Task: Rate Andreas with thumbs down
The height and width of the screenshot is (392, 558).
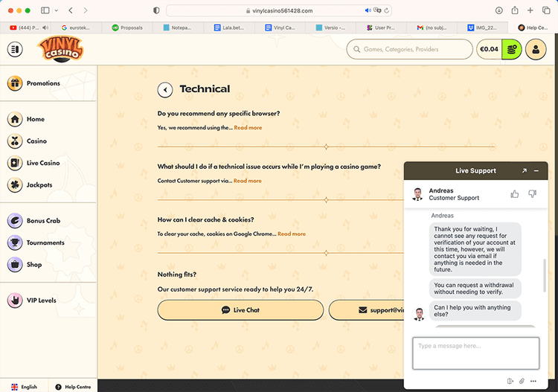Action: [x=533, y=194]
